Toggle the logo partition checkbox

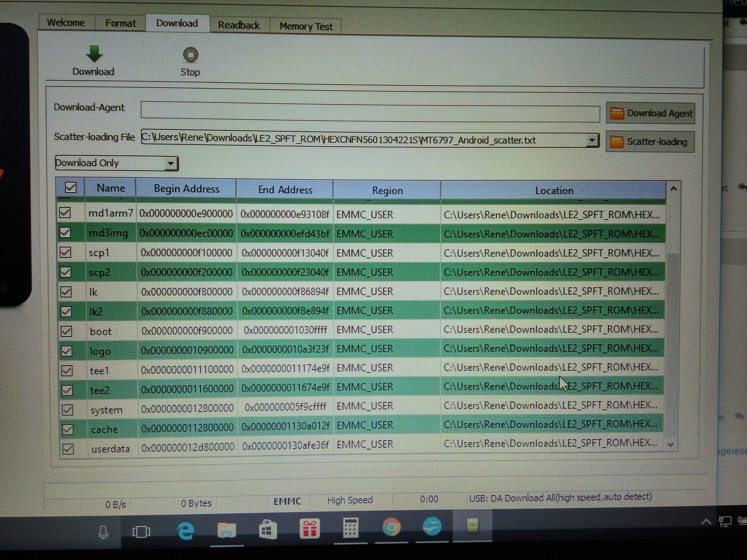(67, 351)
